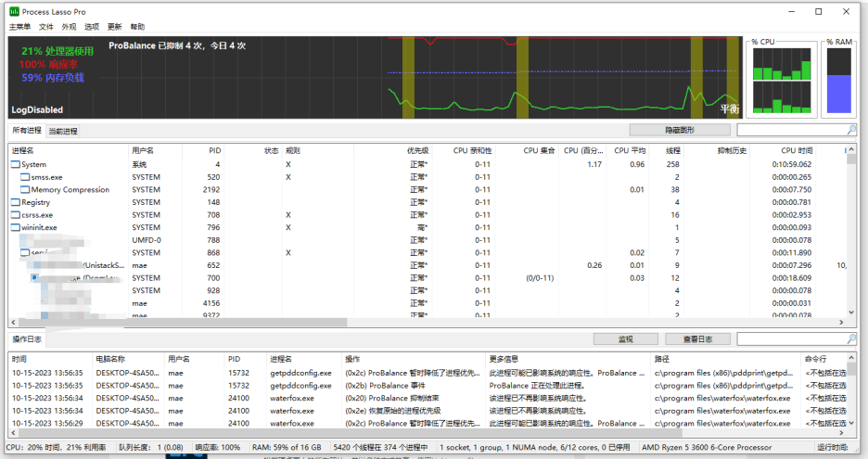
Task: Open the 更新 menu
Action: pyautogui.click(x=115, y=27)
